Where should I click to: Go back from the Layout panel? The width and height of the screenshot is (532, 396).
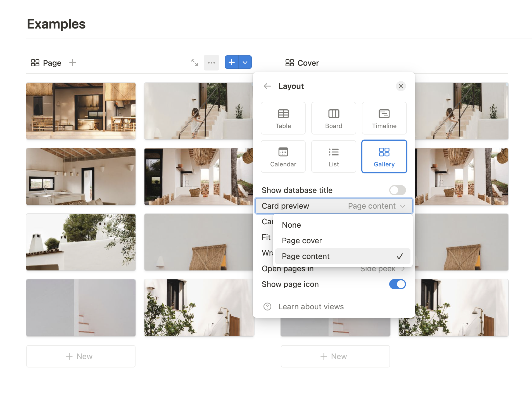[267, 86]
